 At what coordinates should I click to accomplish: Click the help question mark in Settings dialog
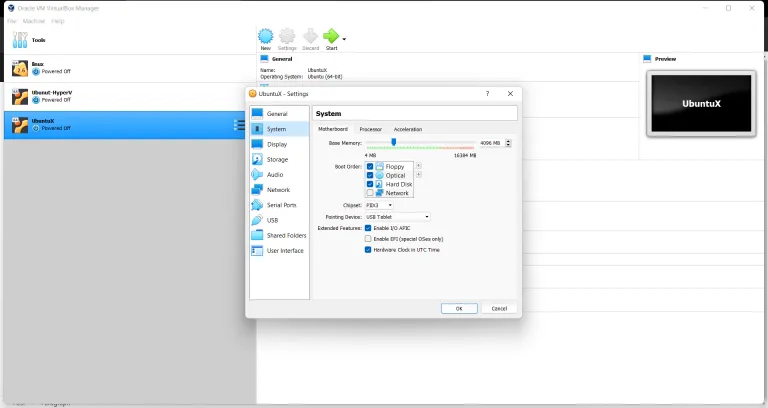[x=487, y=94]
